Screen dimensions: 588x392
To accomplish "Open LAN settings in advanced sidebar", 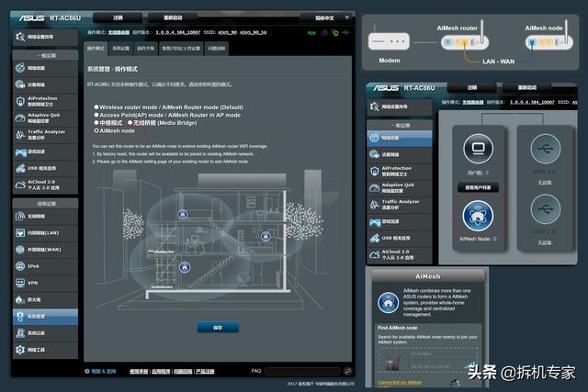I will pyautogui.click(x=45, y=233).
